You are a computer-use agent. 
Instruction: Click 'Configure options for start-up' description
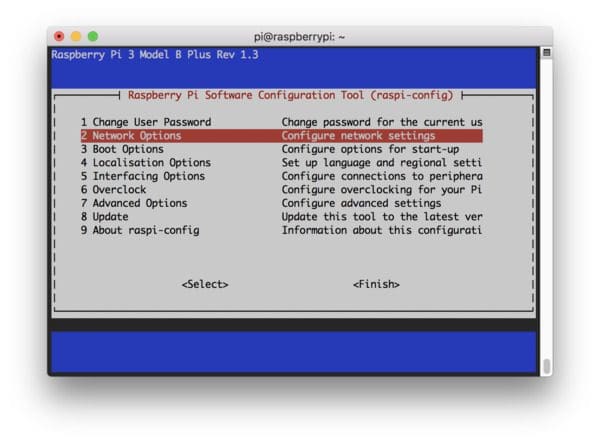click(x=370, y=149)
